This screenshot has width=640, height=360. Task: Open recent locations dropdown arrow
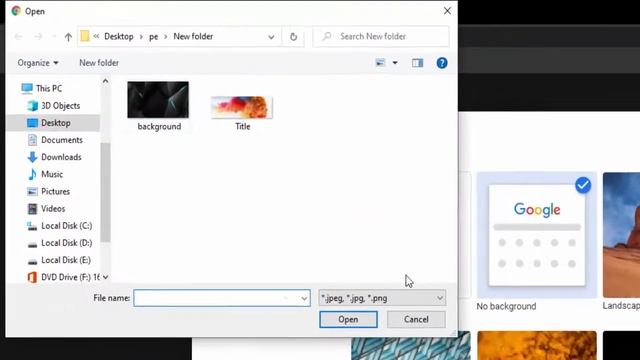(53, 37)
